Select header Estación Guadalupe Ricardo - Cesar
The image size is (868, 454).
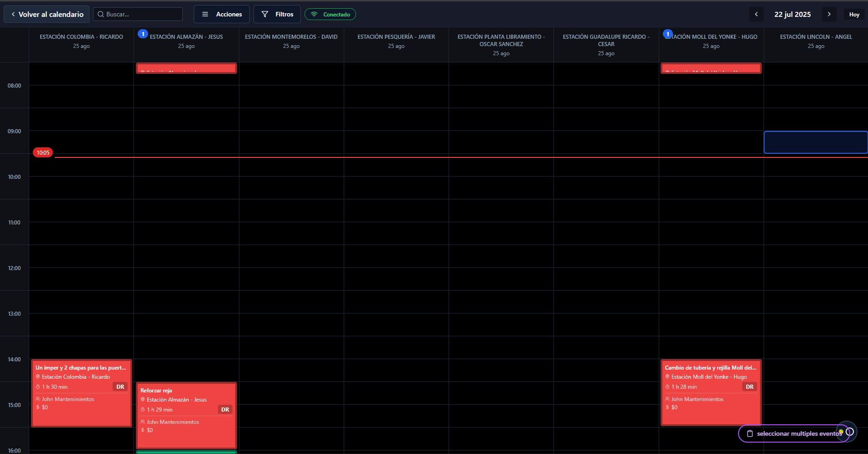pos(606,45)
